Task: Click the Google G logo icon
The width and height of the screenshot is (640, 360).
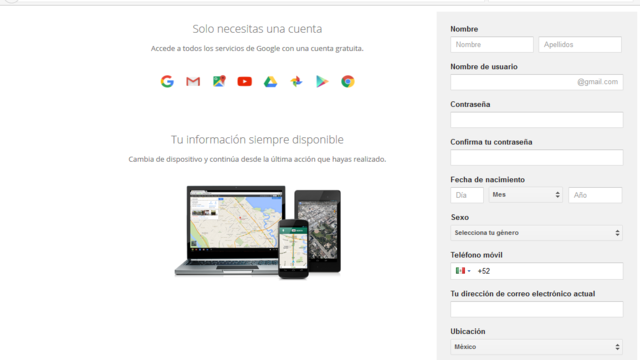Action: 167,82
